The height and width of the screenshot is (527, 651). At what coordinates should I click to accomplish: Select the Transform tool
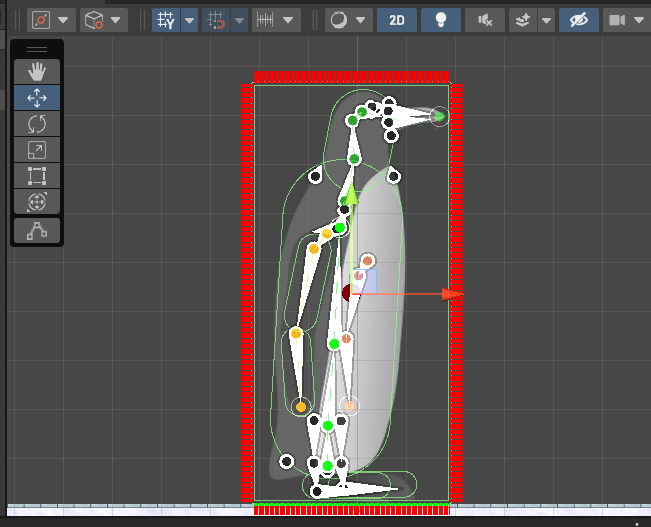37,203
